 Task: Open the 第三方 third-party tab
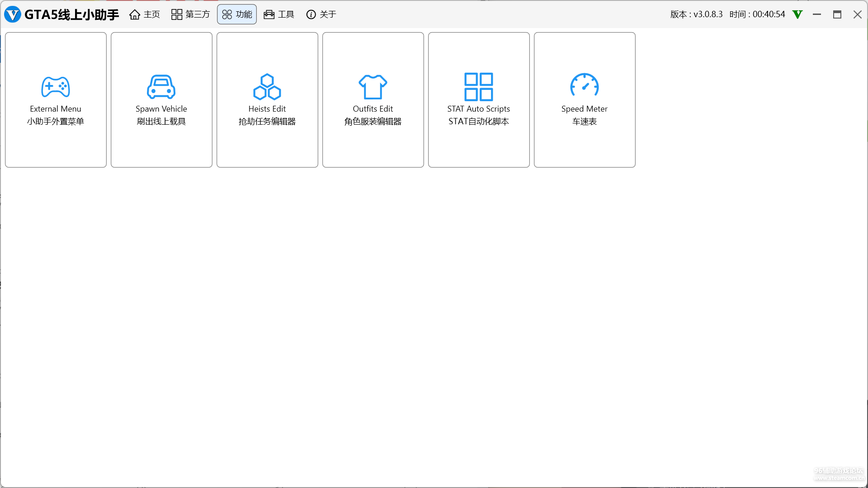190,14
